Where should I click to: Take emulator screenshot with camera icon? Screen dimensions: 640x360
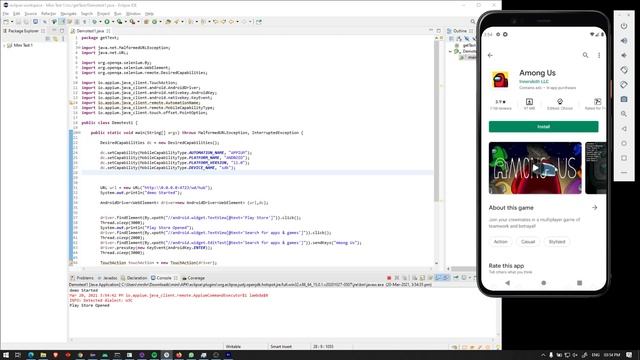(x=624, y=99)
